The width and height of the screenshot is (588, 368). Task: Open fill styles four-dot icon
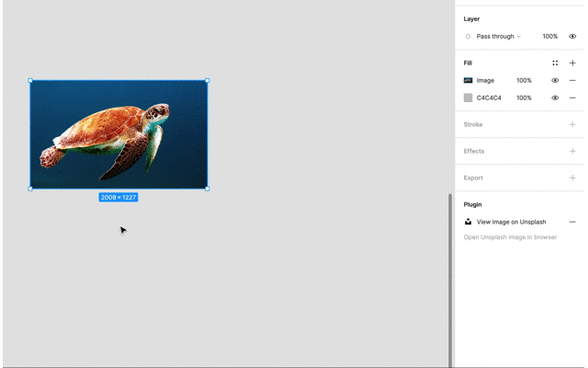[x=555, y=63]
